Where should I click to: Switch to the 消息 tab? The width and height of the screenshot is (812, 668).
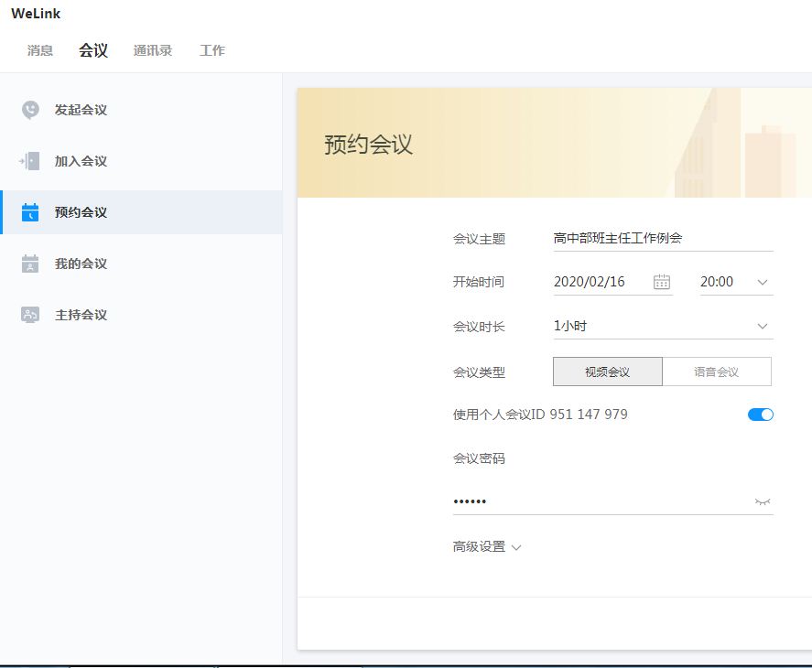pyautogui.click(x=40, y=50)
